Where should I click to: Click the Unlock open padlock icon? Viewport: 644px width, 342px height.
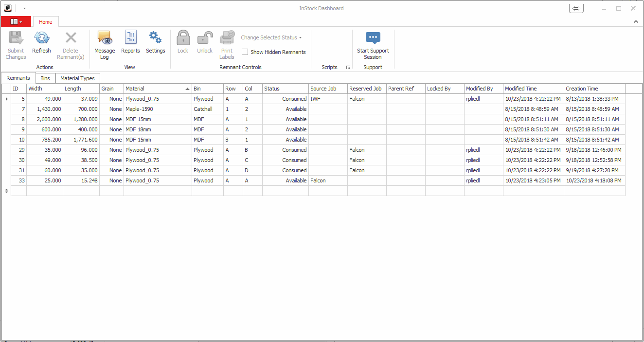pos(205,38)
